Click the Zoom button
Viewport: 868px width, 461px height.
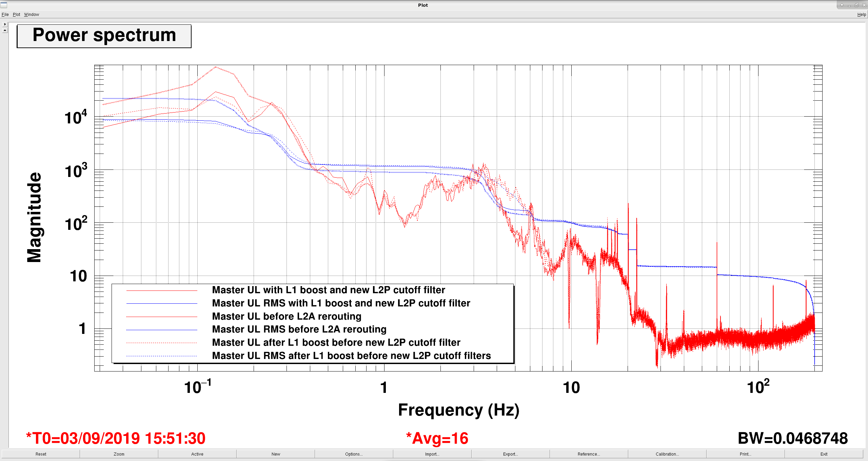coord(119,454)
